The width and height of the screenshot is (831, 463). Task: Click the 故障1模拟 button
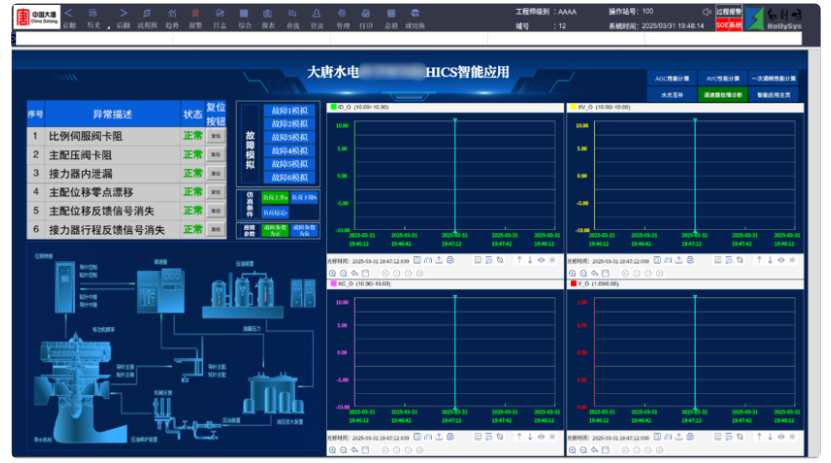289,111
